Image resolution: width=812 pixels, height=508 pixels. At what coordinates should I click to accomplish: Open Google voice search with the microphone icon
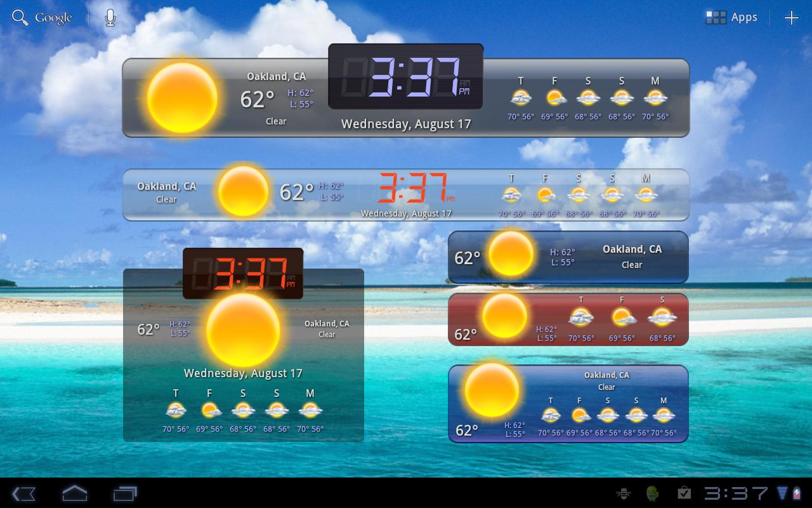pos(109,17)
